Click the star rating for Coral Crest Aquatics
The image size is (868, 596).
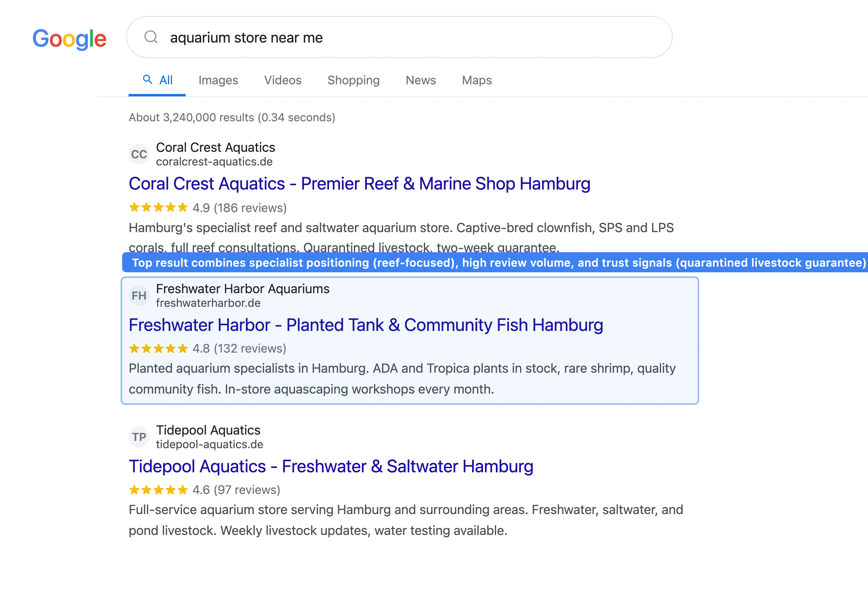click(158, 208)
